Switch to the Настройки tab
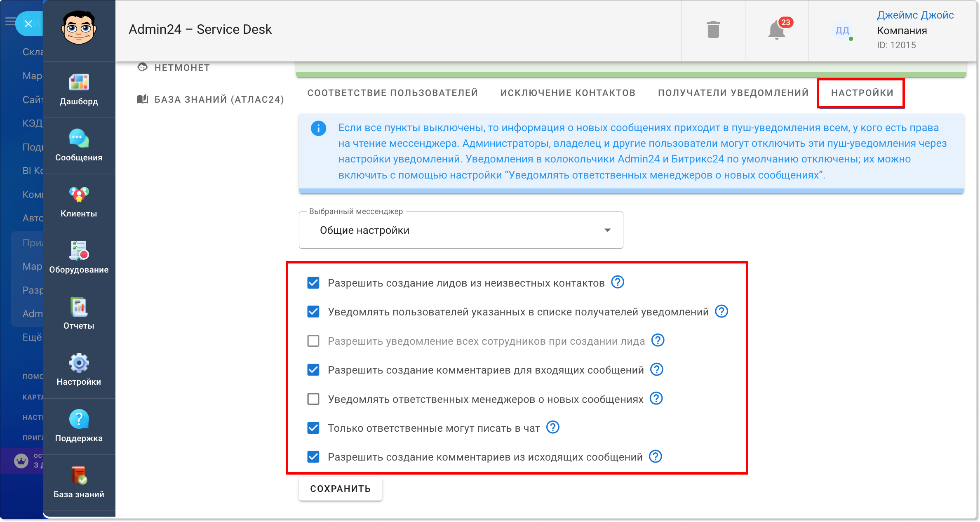Viewport: 980px width, 522px height. pyautogui.click(x=862, y=93)
